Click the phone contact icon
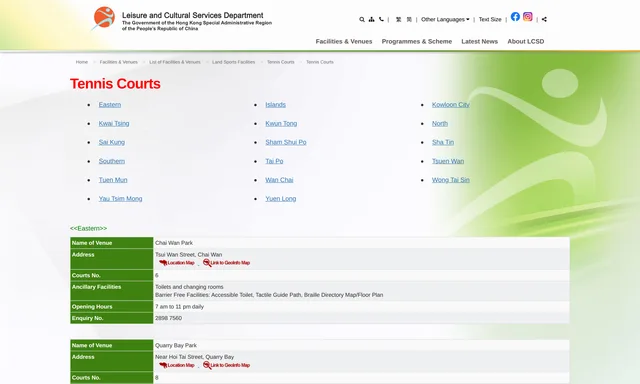This screenshot has height=384, width=640. pyautogui.click(x=381, y=19)
